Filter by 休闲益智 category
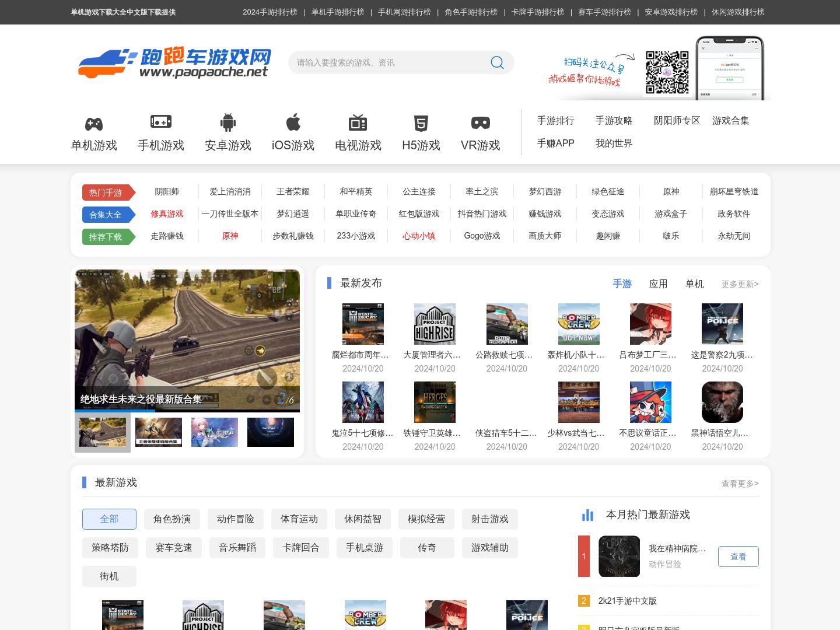840x630 pixels. (x=363, y=519)
